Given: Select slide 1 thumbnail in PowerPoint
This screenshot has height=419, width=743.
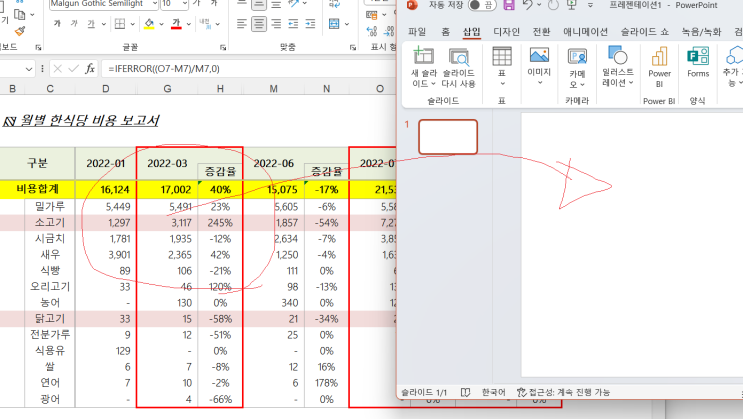Looking at the screenshot, I should [x=448, y=137].
